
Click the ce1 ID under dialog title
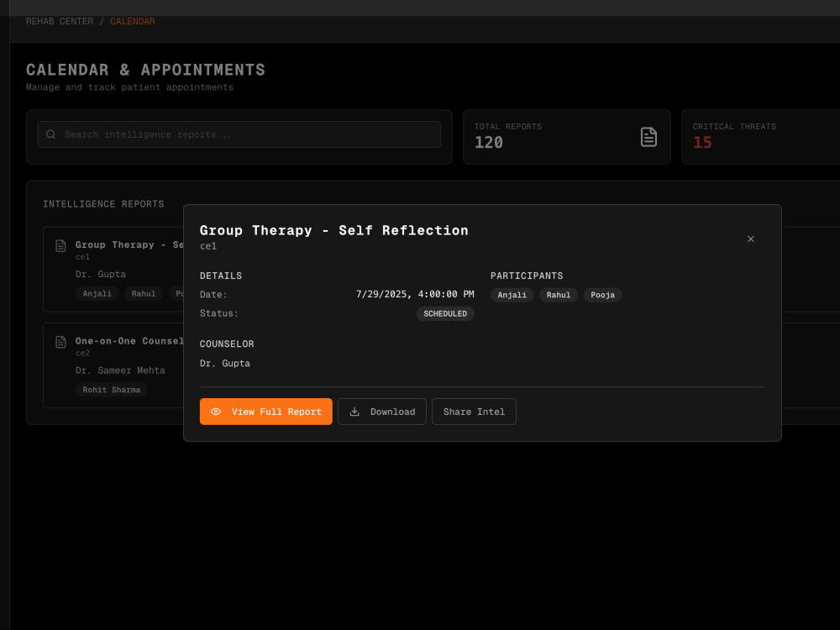pyautogui.click(x=208, y=246)
